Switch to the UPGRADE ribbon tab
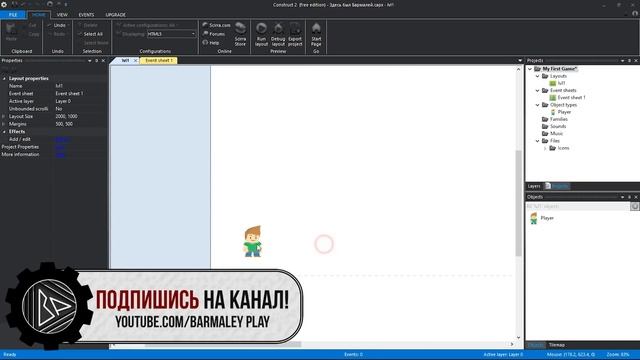This screenshot has height=360, width=640. point(116,15)
